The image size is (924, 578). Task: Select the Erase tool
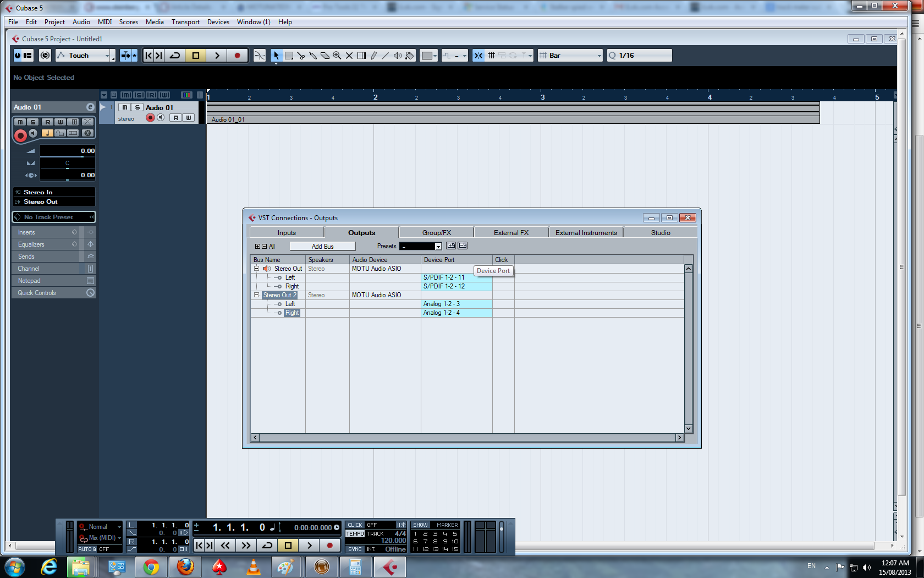(x=325, y=56)
